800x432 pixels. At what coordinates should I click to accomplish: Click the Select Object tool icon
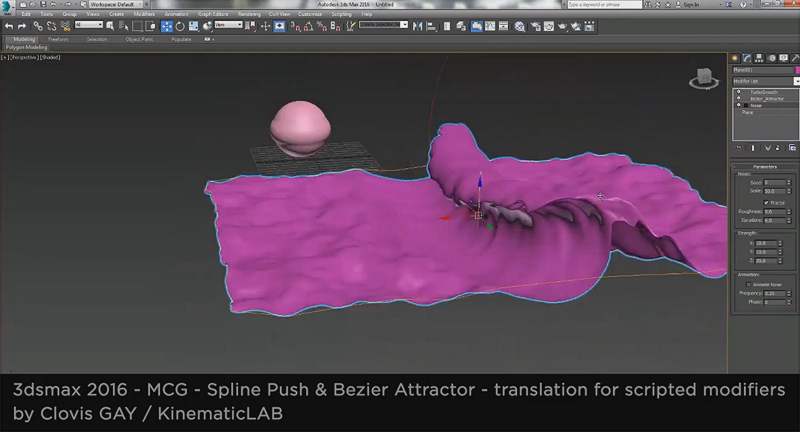coord(110,27)
